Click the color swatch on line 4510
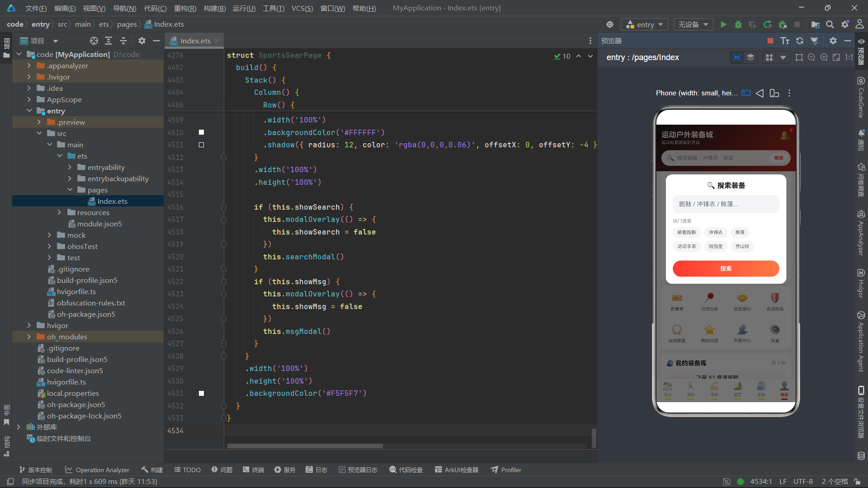Viewport: 868px width, 488px height. pos(201,132)
